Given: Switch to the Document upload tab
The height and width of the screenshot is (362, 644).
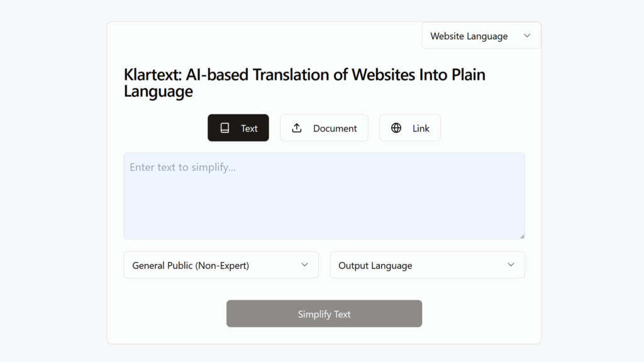Looking at the screenshot, I should pyautogui.click(x=324, y=128).
